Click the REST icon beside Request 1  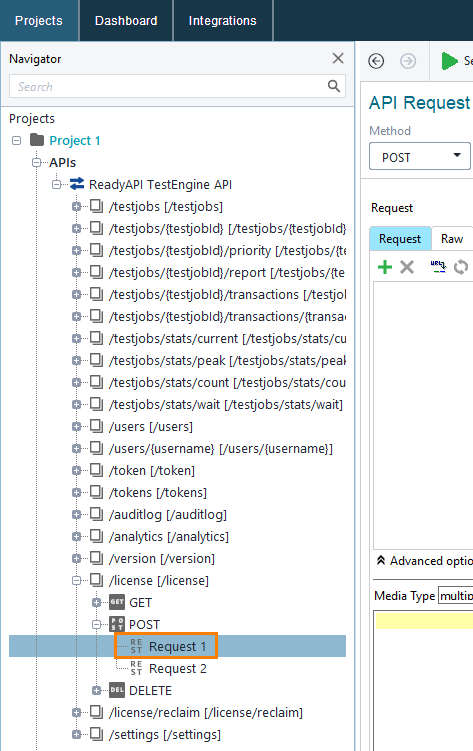(136, 646)
